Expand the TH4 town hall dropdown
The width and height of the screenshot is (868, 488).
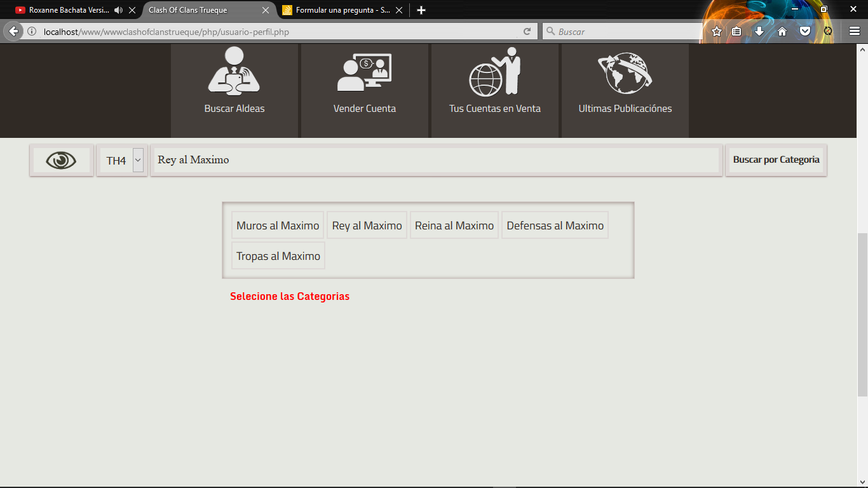[x=122, y=160]
